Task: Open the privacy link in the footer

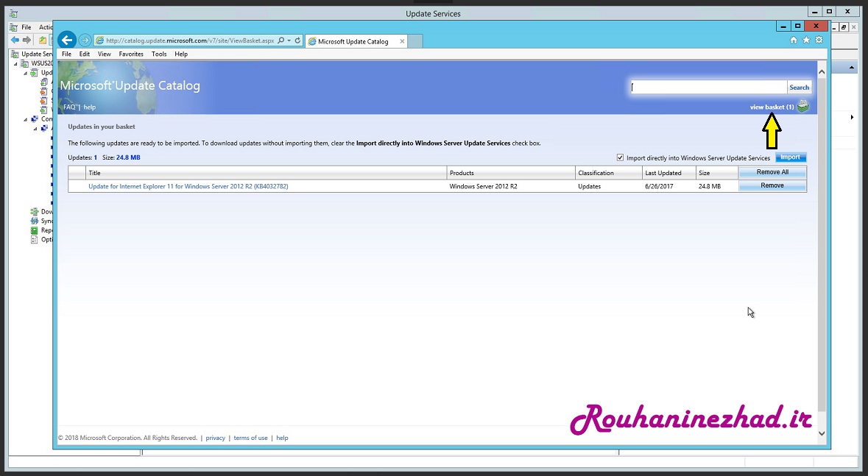Action: tap(215, 438)
